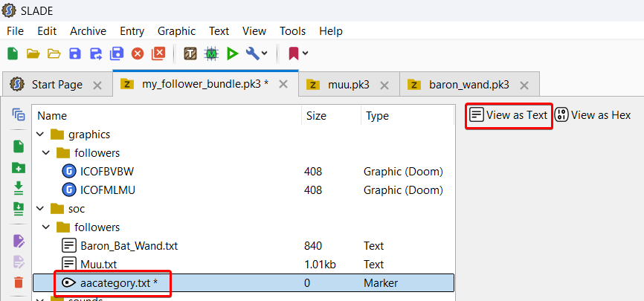
Task: Open wrench tool dropdown arrow
Action: [x=264, y=54]
